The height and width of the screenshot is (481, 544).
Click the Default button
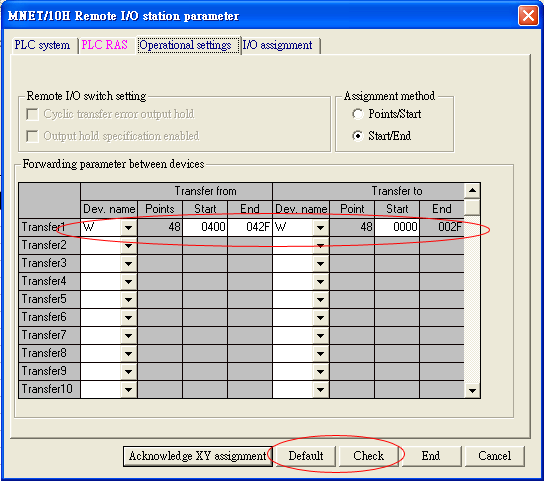click(x=306, y=456)
